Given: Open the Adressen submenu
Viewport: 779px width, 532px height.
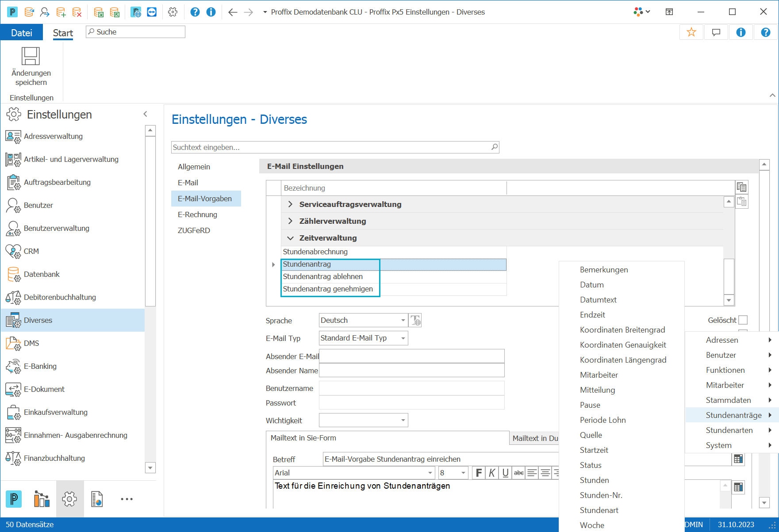Looking at the screenshot, I should point(732,340).
